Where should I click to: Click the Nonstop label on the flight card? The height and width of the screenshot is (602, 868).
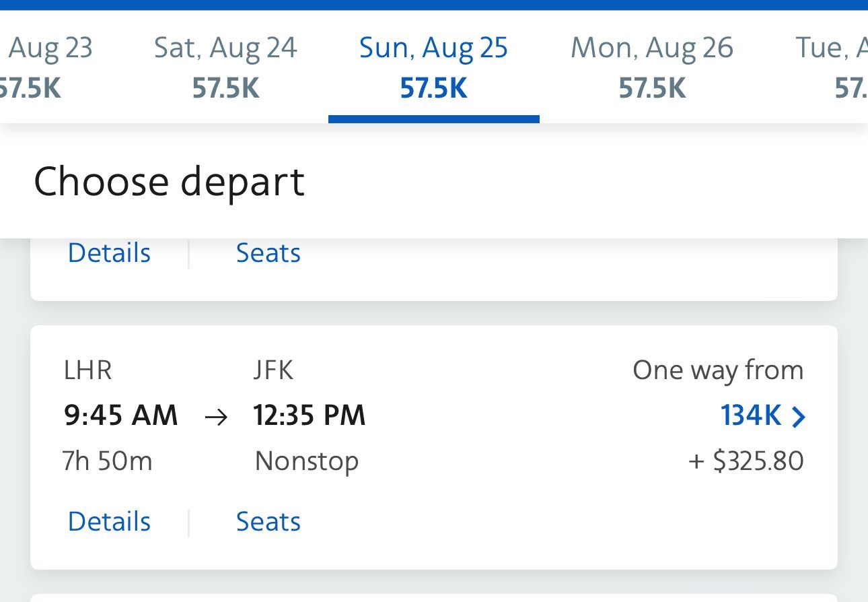click(307, 462)
